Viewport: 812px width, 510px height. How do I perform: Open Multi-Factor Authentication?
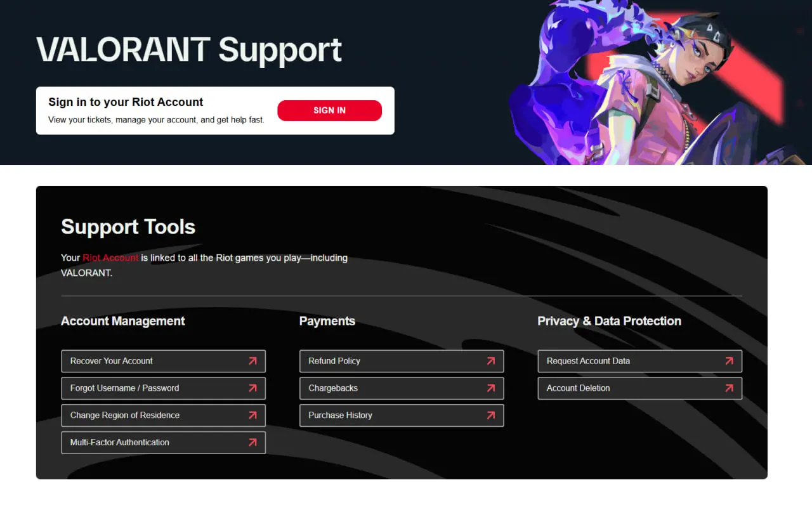pyautogui.click(x=163, y=443)
